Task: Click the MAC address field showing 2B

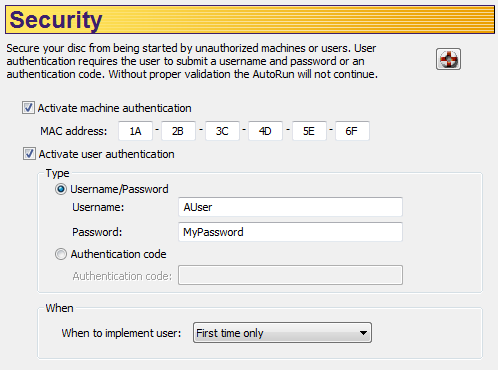Action: [x=178, y=131]
